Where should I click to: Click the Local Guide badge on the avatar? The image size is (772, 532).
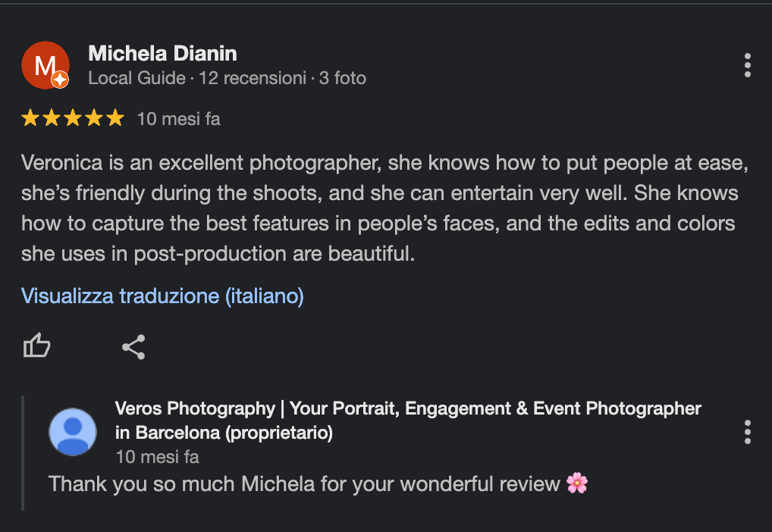[61, 80]
